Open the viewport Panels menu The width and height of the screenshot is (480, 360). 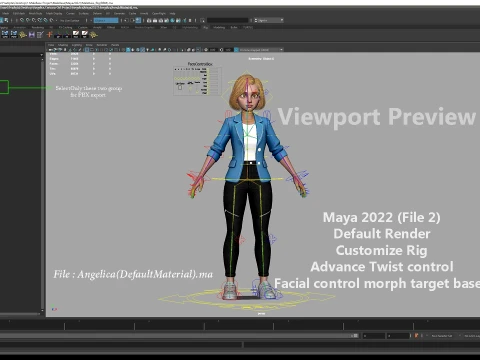click(115, 45)
